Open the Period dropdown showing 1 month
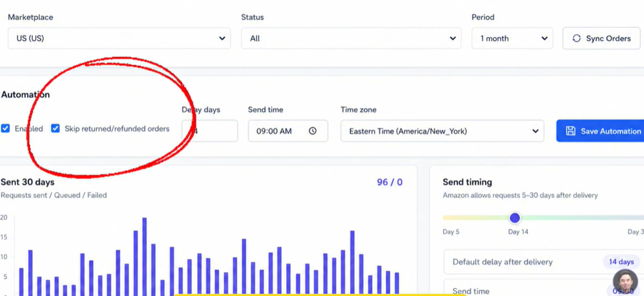 tap(513, 38)
